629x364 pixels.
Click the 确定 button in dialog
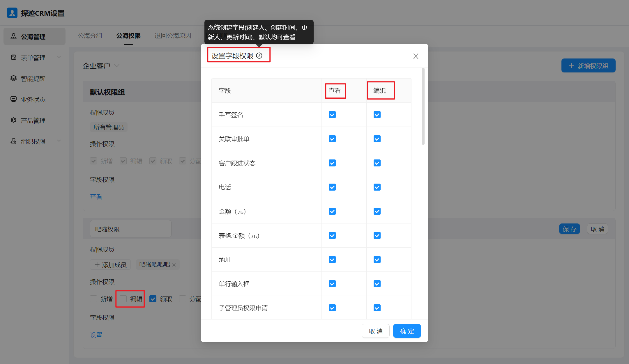407,331
